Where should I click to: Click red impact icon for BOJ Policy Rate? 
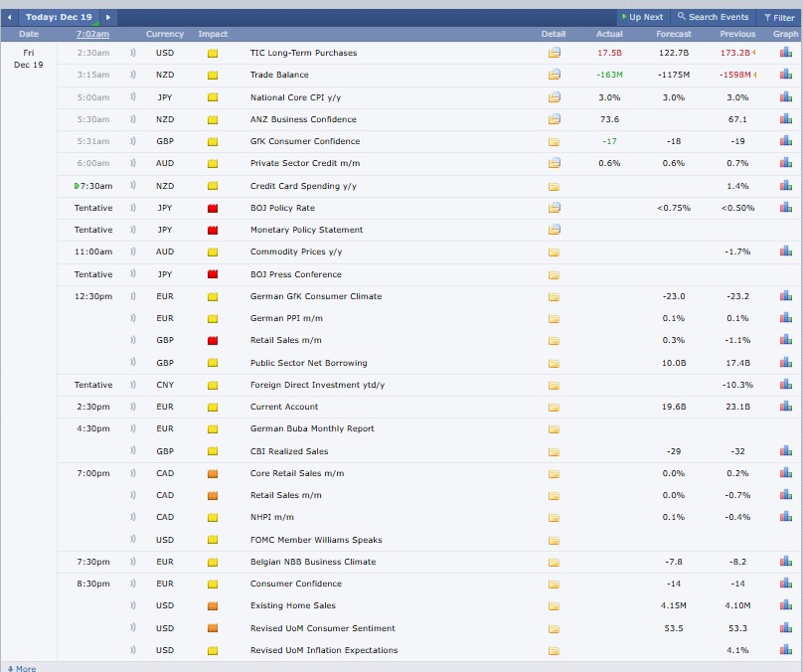click(213, 208)
